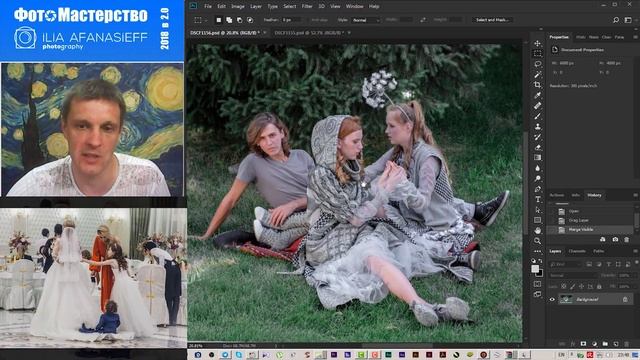
Task: Select the Dodge tool
Action: pos(538,178)
